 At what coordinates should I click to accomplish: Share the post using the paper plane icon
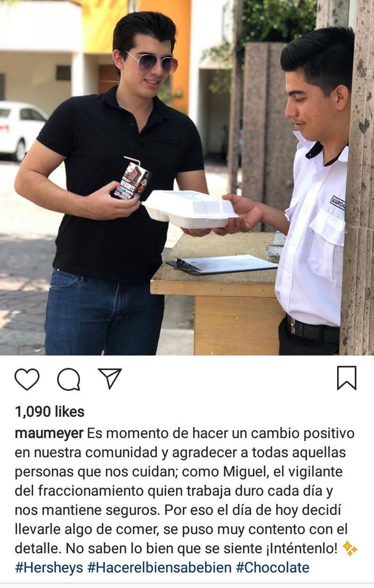(110, 378)
